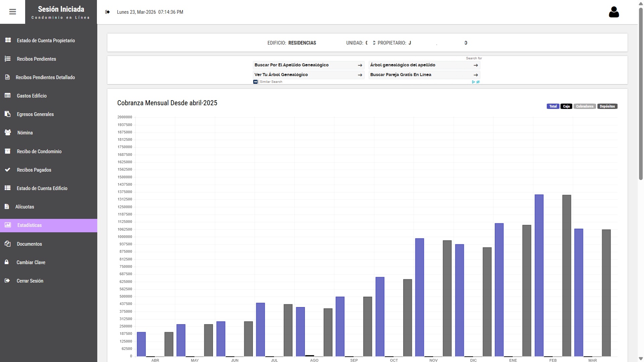Open the Alícuotas menu item
This screenshot has width=644, height=362.
24,207
